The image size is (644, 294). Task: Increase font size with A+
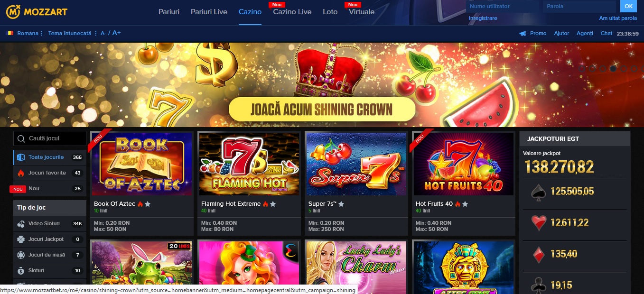pyautogui.click(x=116, y=33)
